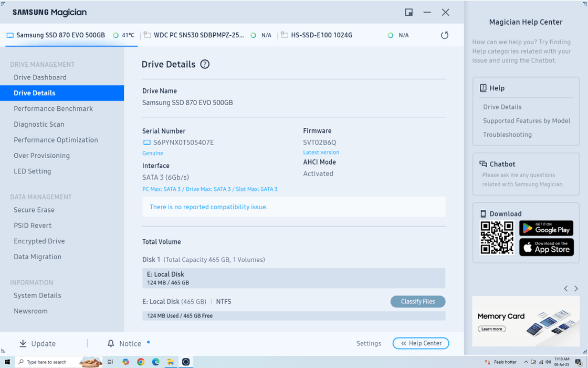The width and height of the screenshot is (588, 368).
Task: Click the App Store badge
Action: [546, 247]
